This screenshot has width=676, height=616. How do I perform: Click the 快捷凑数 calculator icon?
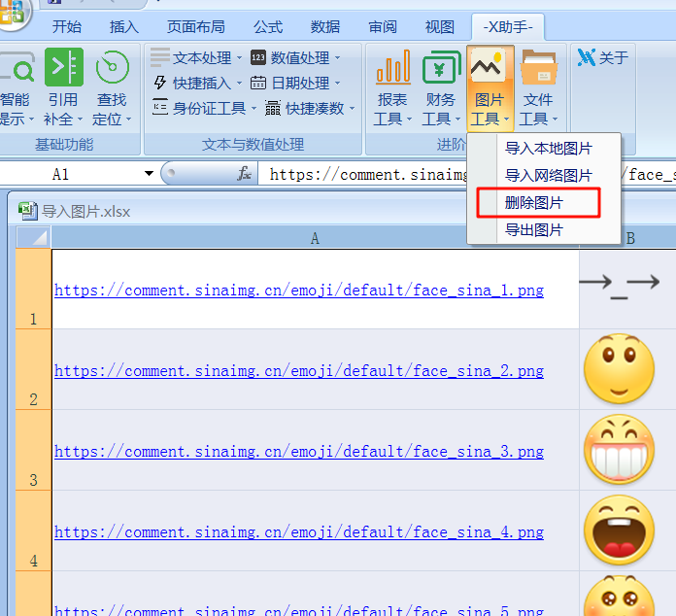pos(273,108)
